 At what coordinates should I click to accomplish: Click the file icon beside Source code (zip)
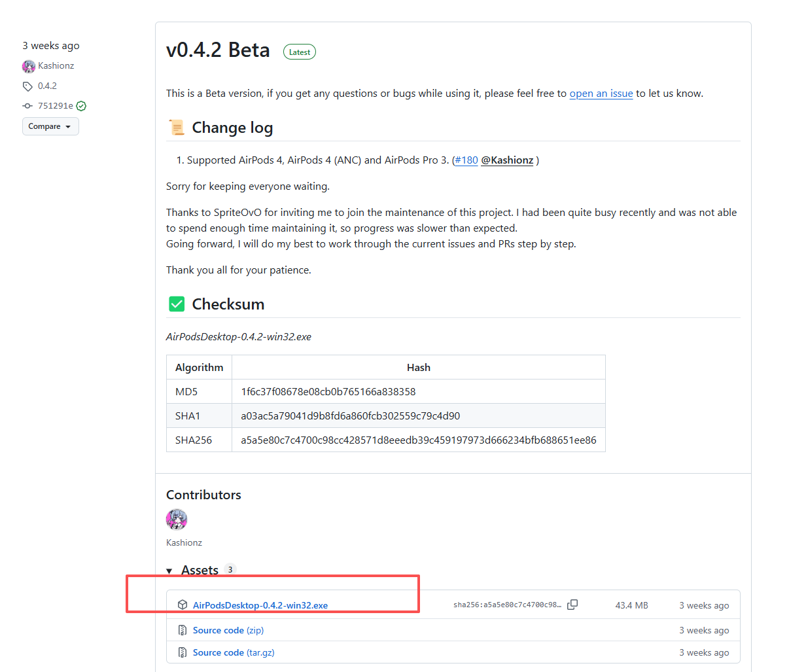click(183, 630)
